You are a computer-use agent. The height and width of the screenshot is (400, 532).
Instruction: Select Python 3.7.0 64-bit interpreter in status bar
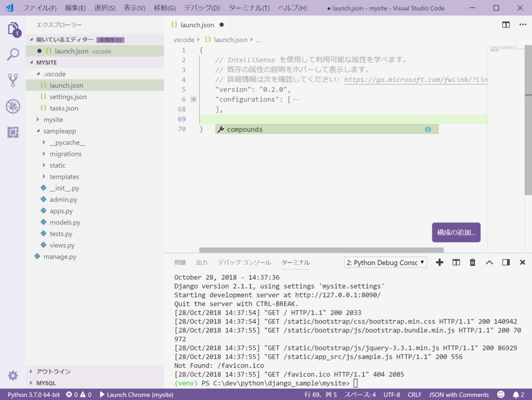(34, 395)
